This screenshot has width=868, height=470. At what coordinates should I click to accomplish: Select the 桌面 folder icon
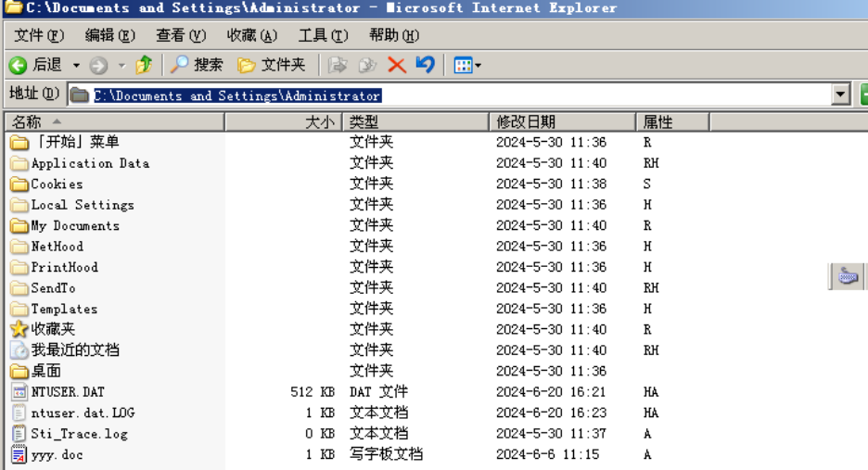click(x=19, y=371)
